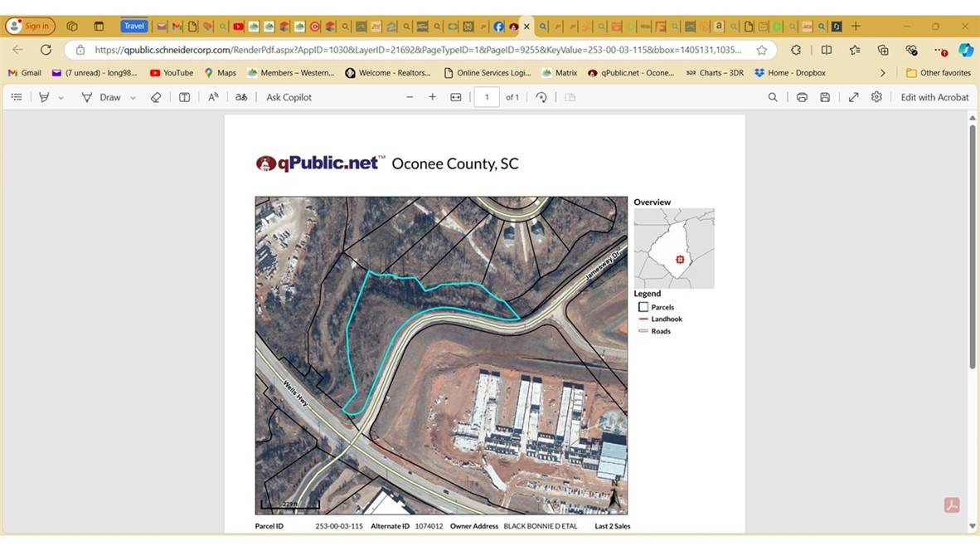
Task: Go back to the previous page
Action: [x=17, y=50]
